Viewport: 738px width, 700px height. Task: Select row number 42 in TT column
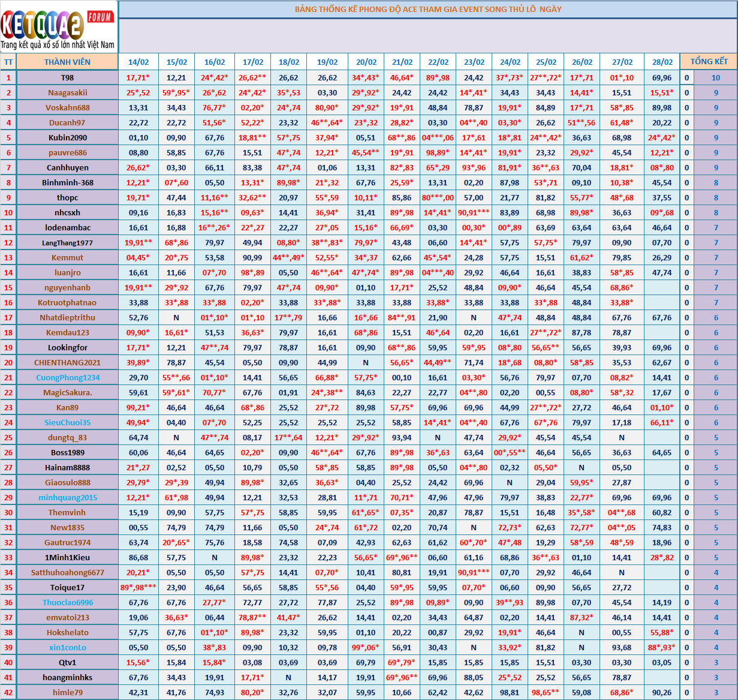coord(8,692)
